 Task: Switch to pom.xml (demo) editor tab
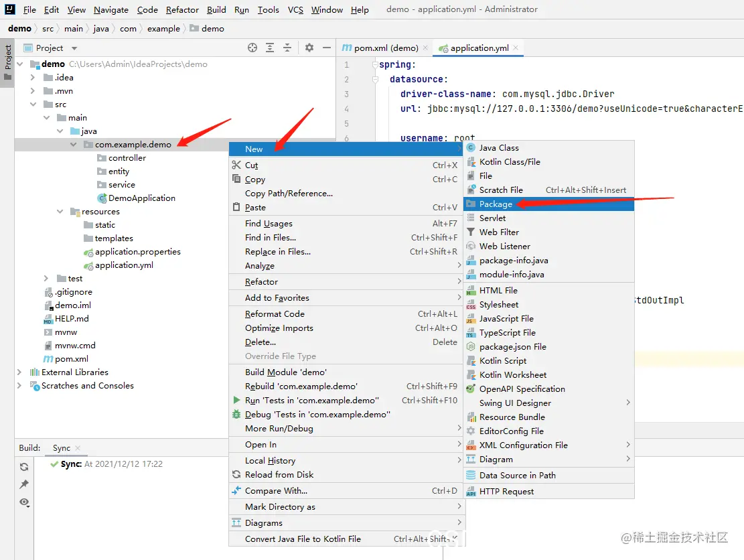click(386, 48)
